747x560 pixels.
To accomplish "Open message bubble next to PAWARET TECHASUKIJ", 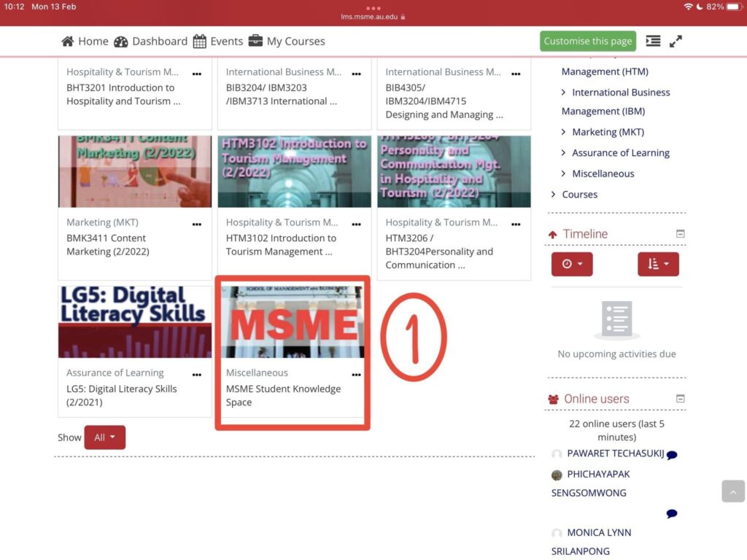I will (670, 454).
